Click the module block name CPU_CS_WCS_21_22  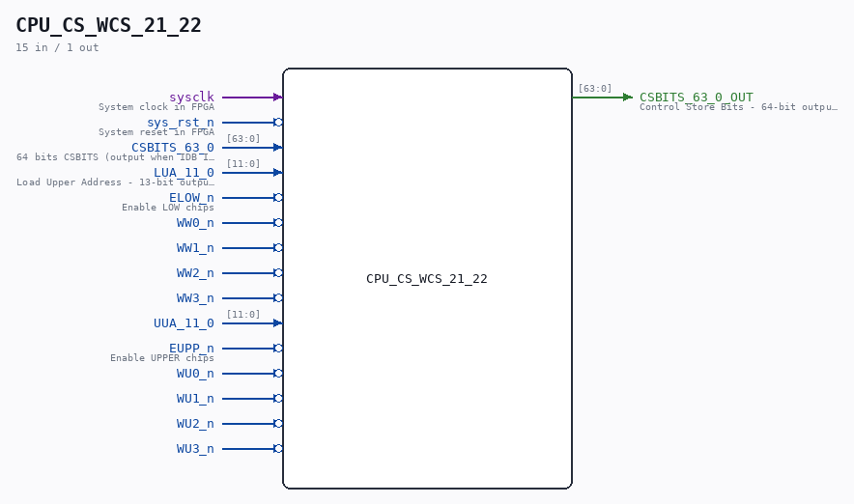[x=427, y=279]
